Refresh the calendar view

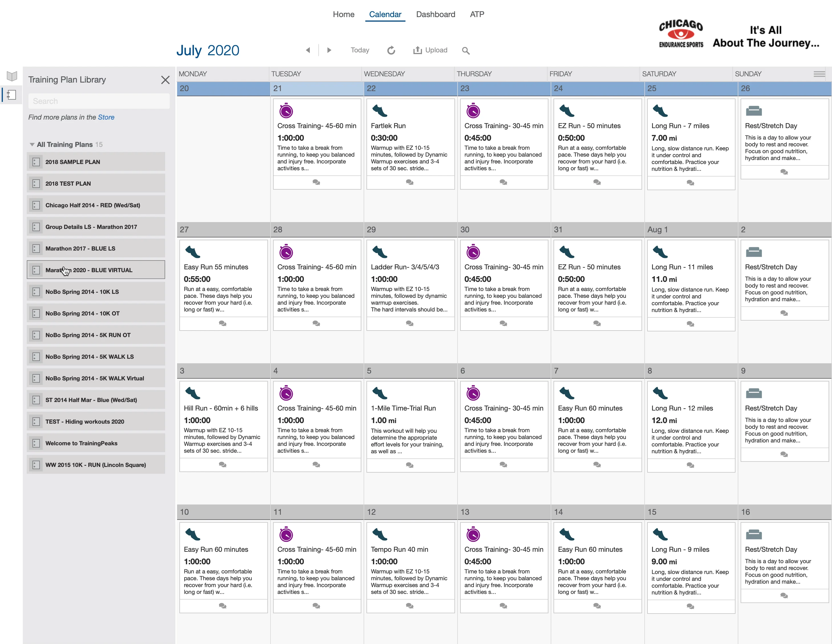coord(391,50)
